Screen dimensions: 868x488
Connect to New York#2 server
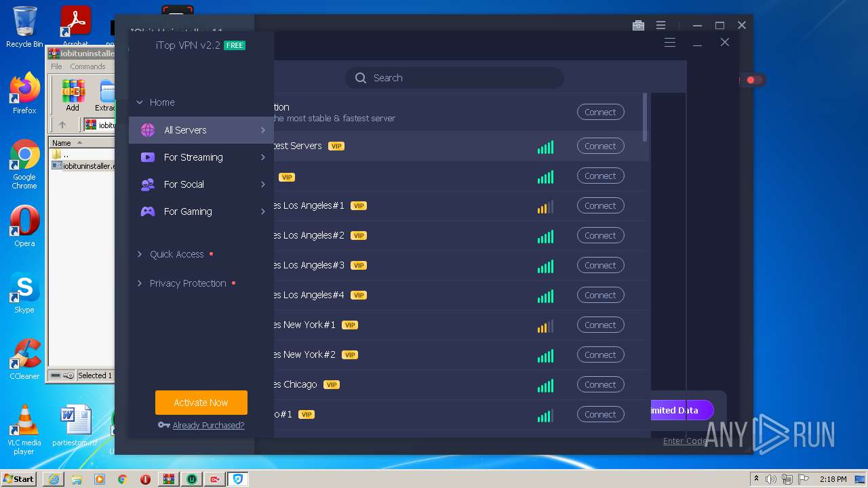point(600,355)
